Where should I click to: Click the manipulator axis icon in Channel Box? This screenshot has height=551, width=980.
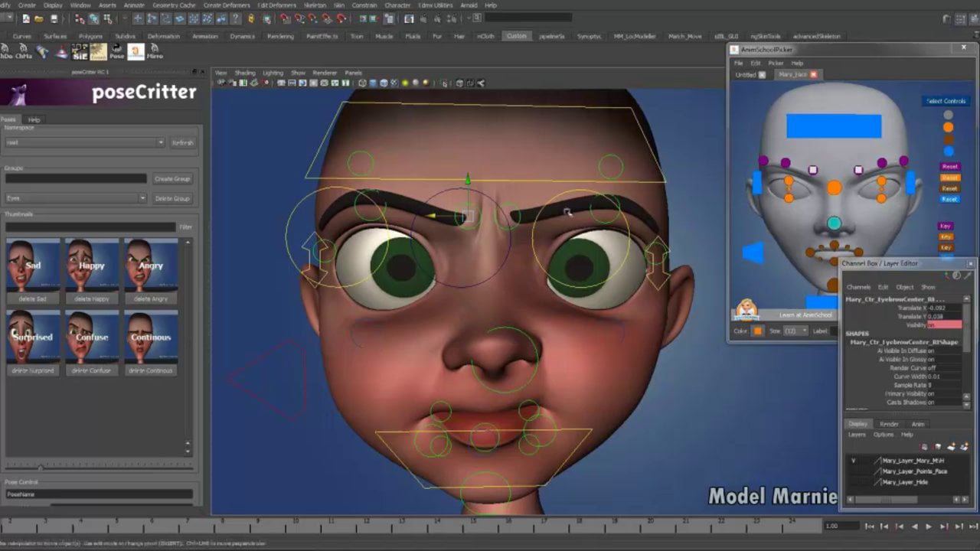948,275
